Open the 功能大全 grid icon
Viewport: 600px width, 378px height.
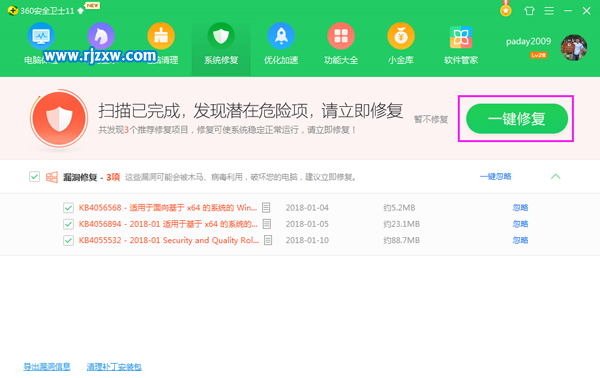click(x=341, y=36)
